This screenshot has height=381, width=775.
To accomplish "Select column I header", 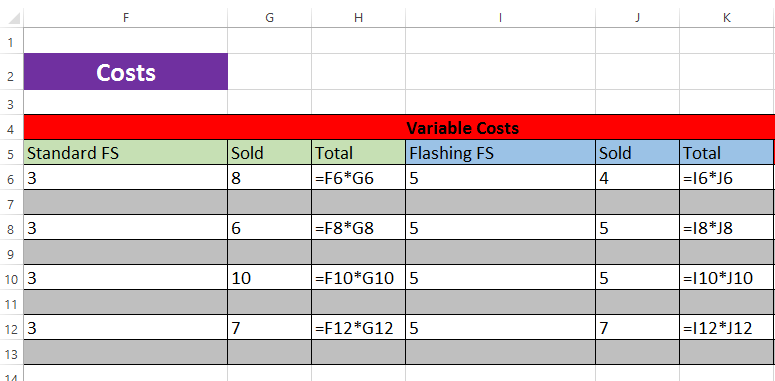I will coord(500,18).
